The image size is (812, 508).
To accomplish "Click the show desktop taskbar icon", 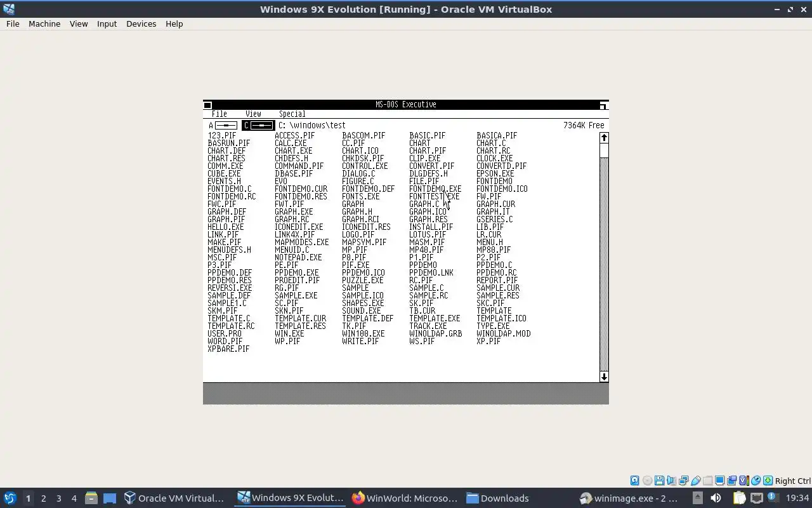I will pos(110,498).
